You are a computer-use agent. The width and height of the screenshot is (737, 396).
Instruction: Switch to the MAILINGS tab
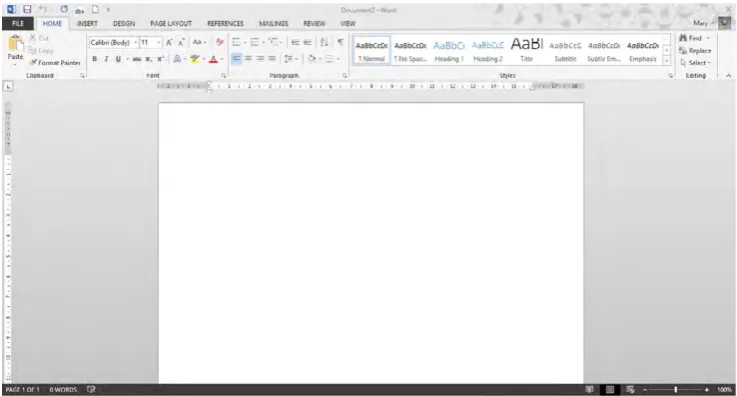tap(274, 23)
